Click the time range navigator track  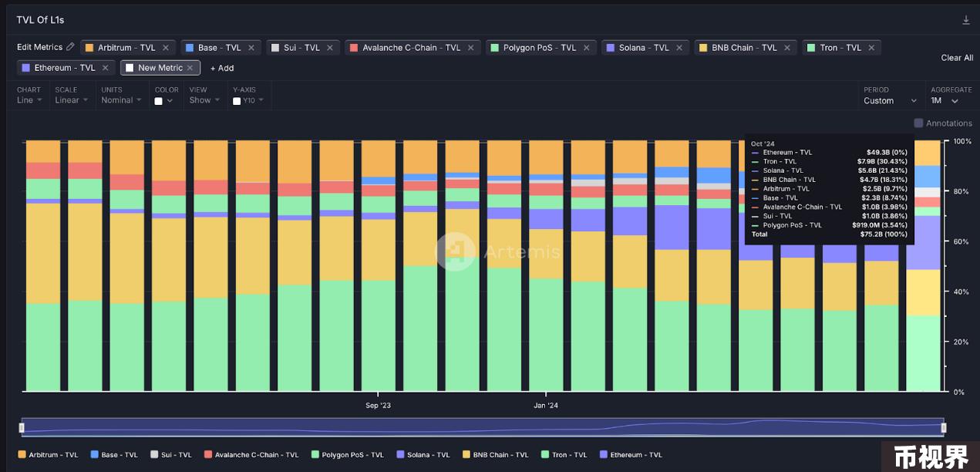[482, 427]
